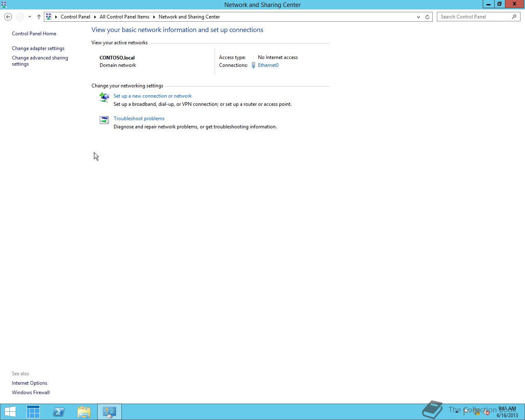Image resolution: width=525 pixels, height=420 pixels.
Task: Open Windows Firewall under See also
Action: pos(31,393)
